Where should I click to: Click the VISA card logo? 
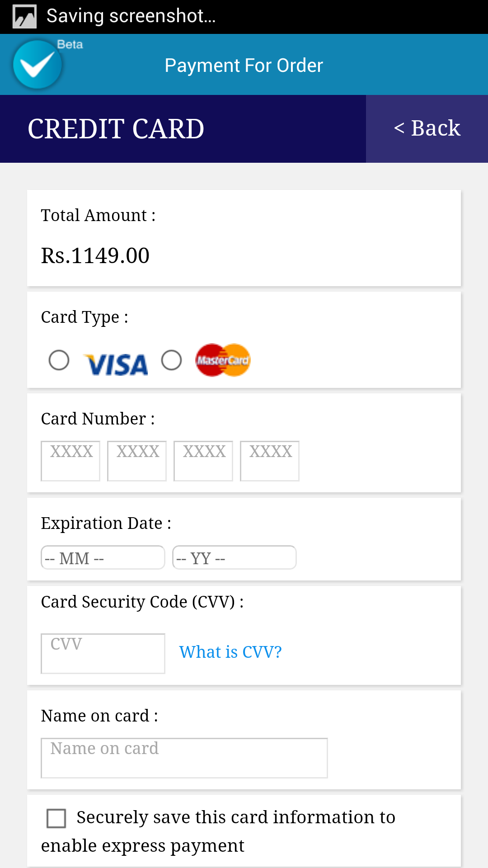[116, 364]
